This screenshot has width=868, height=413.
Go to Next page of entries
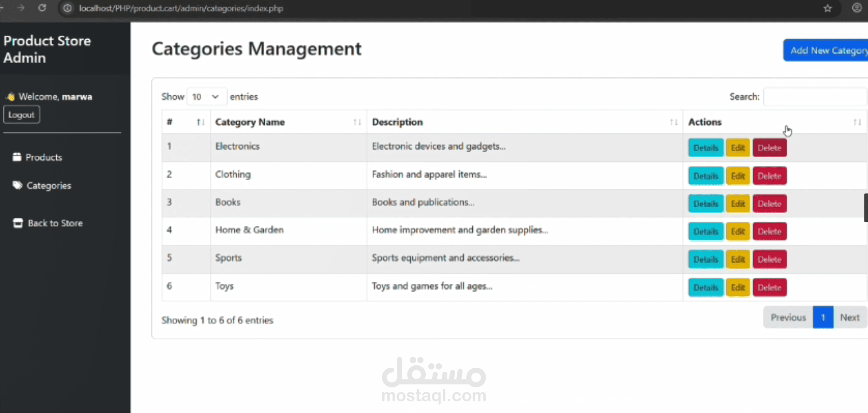click(850, 317)
